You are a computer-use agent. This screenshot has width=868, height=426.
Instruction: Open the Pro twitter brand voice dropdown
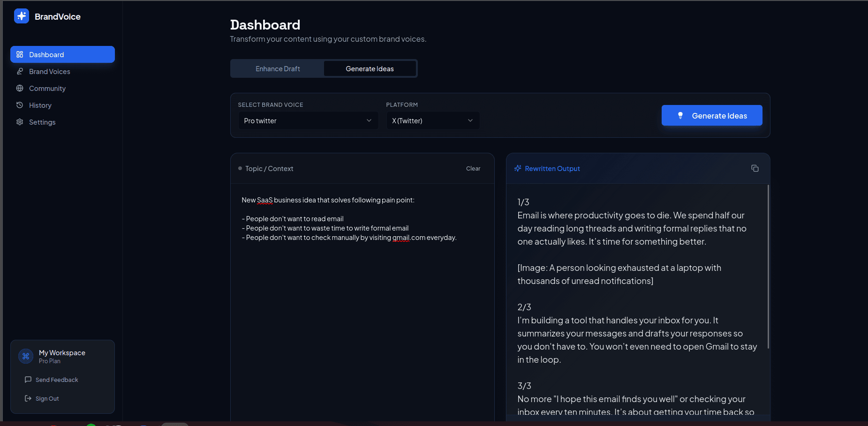point(308,120)
